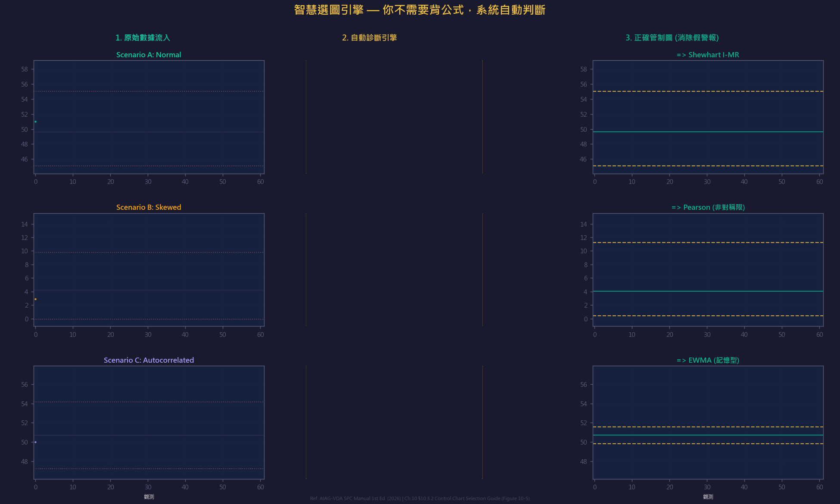Select the teal data point in Scenario A chart
Image resolution: width=840 pixels, height=504 pixels.
click(36, 122)
